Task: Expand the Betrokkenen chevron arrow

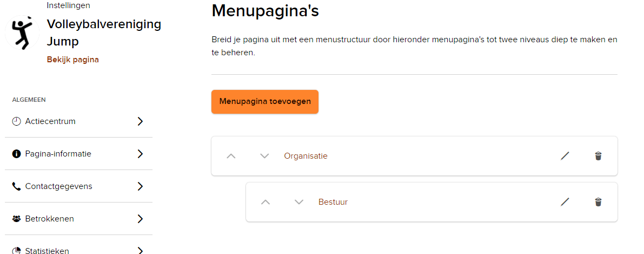Action: [x=140, y=219]
